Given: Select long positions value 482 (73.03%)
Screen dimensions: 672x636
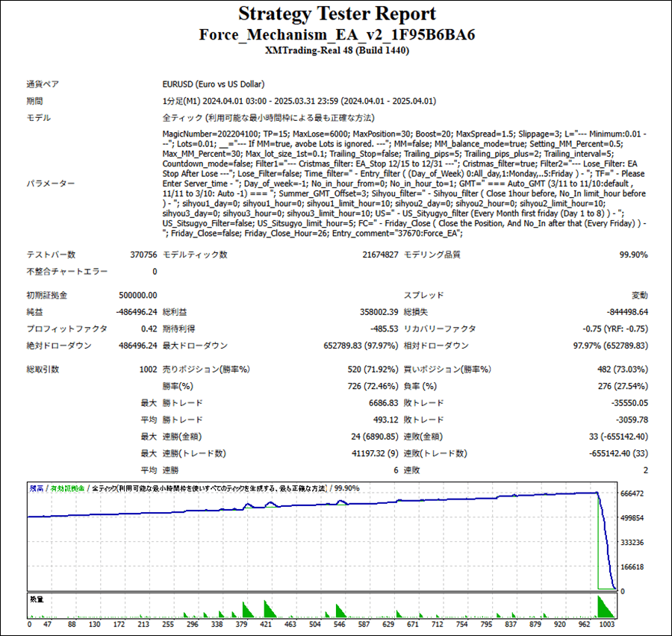Looking at the screenshot, I should (623, 370).
